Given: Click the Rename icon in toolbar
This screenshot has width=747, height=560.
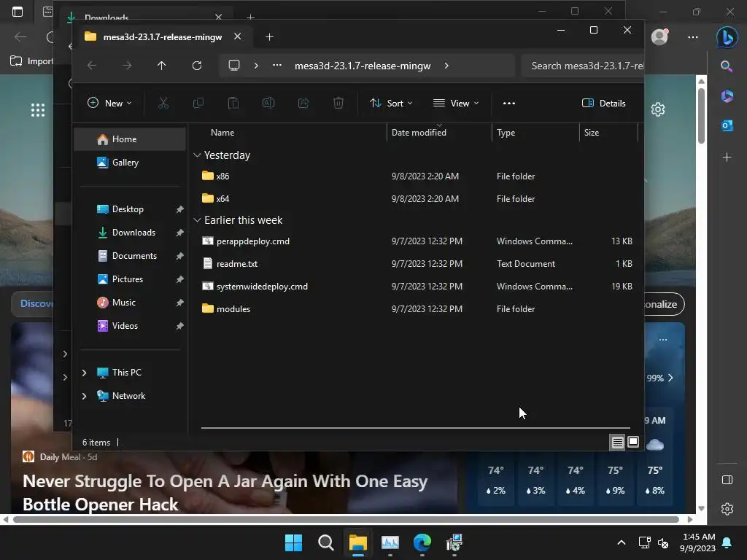Looking at the screenshot, I should [268, 103].
